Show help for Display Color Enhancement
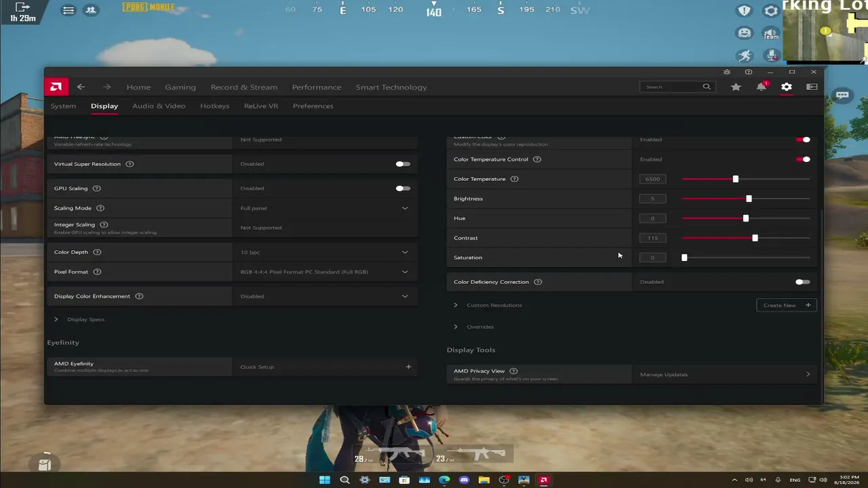Image resolution: width=868 pixels, height=488 pixels. pos(139,296)
